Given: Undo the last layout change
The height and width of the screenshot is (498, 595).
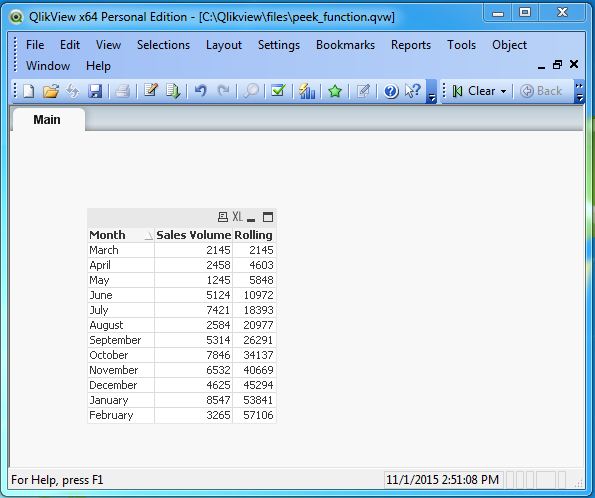Looking at the screenshot, I should coord(200,91).
